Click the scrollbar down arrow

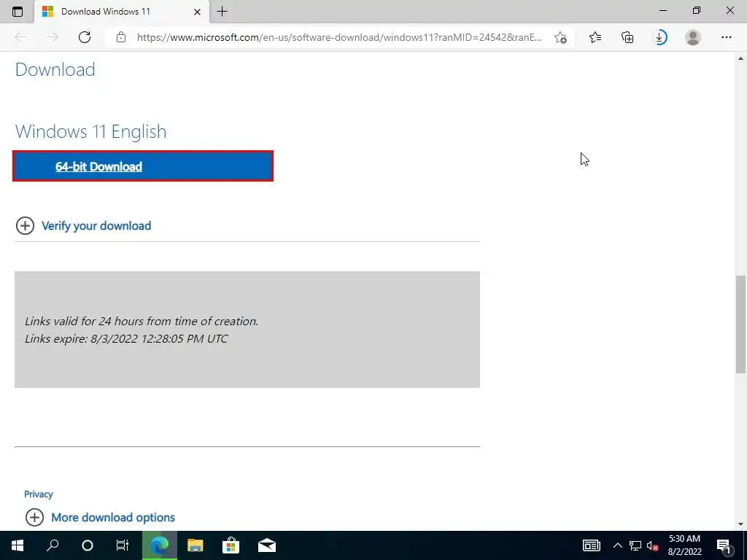point(741,524)
